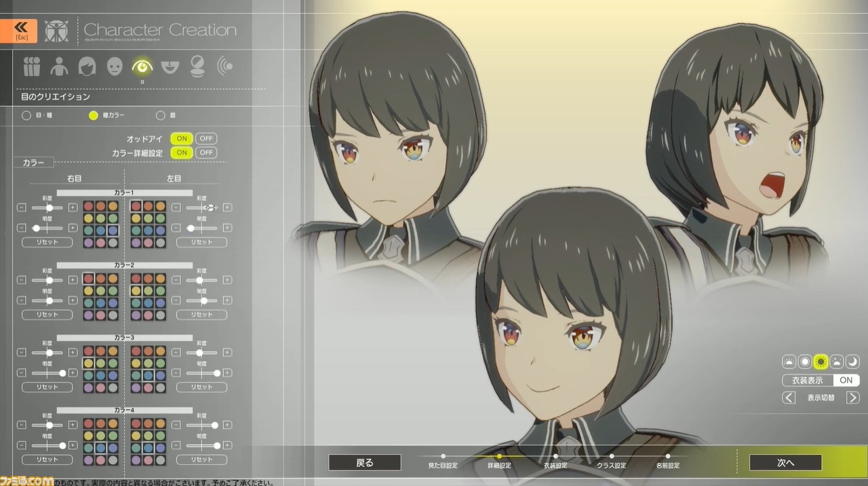The width and height of the screenshot is (868, 486).
Task: Increase left eye カラー1 明度 with plus
Action: point(227,228)
